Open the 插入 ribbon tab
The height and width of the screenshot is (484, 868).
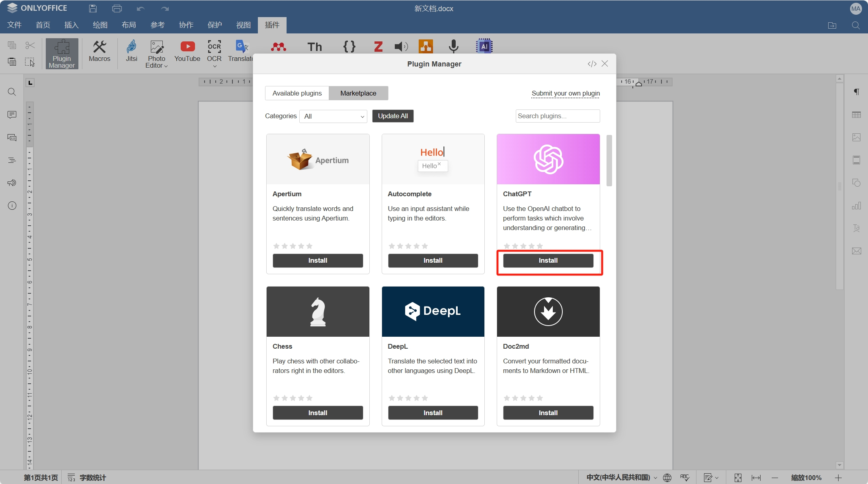pyautogui.click(x=72, y=25)
